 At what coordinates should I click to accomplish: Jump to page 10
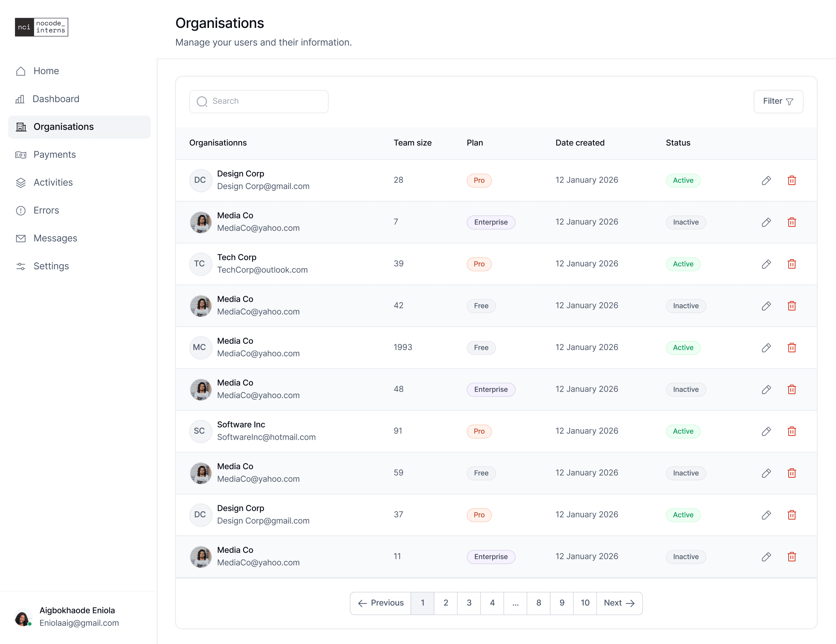585,603
